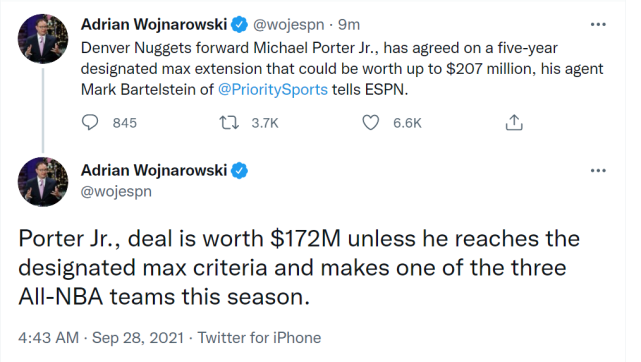
Task: Click the @wojespn handle above the $172M tweet
Action: click(116, 191)
